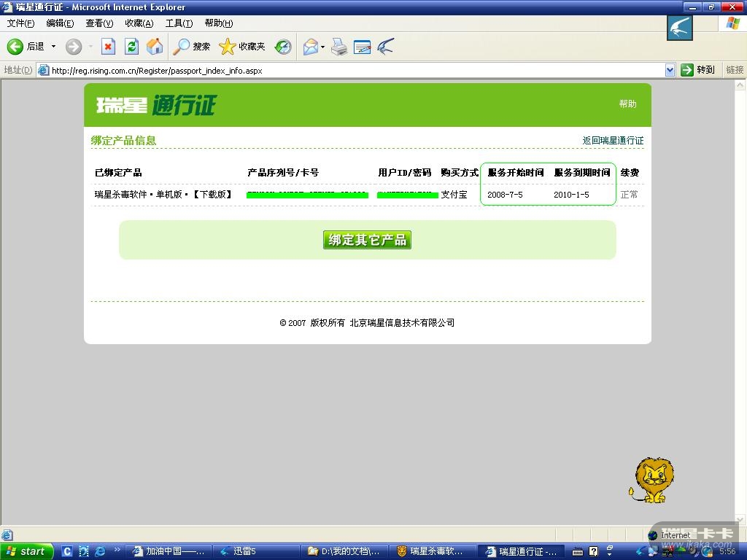Click the 产品序列号/卡号 column header
Screen dimensions: 747x560
click(283, 172)
